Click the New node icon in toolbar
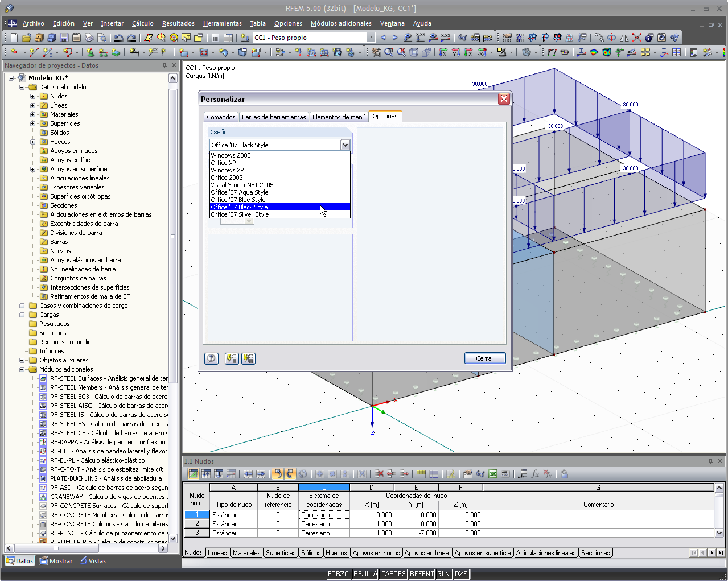Viewport: 728px width, 582px height. coord(14,52)
